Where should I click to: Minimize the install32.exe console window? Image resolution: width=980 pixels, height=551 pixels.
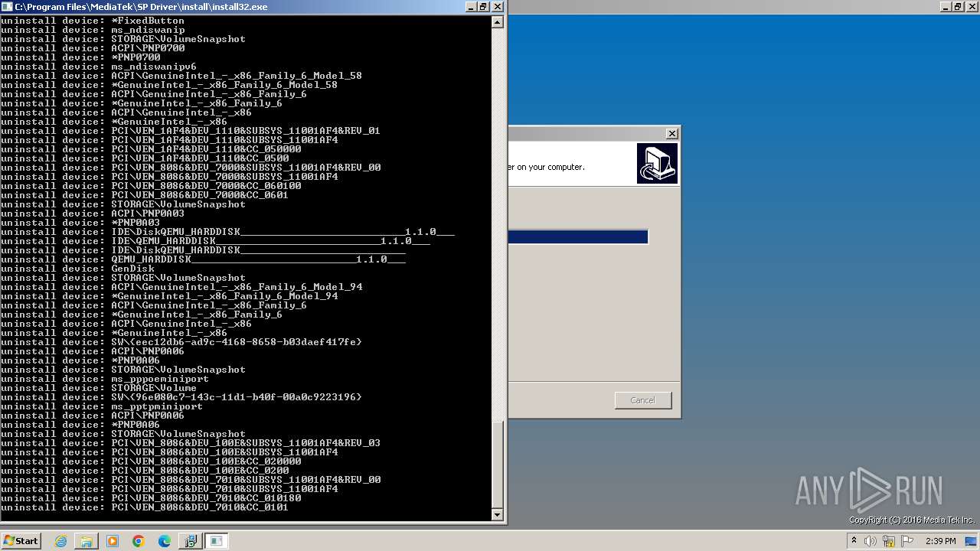coord(472,6)
